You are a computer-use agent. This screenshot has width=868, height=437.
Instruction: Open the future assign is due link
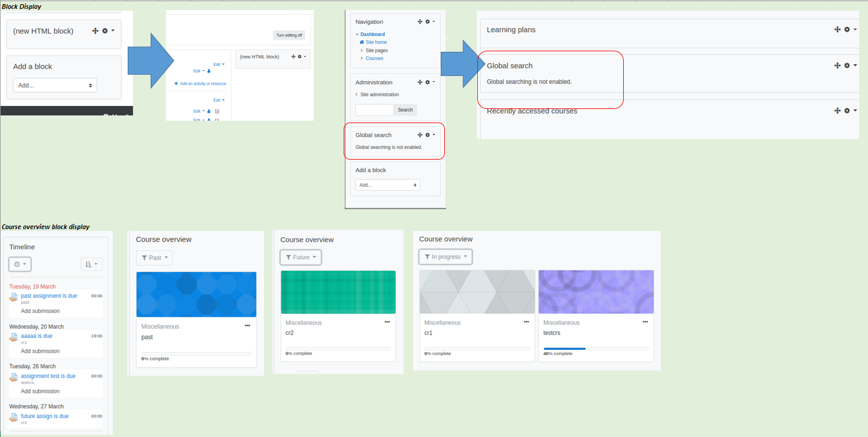(45, 416)
